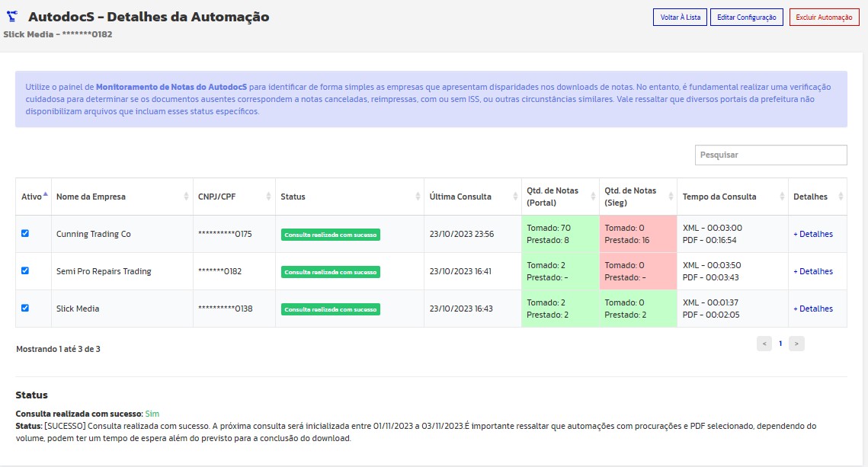Uncheck Ativo for Cunning Trading Co

pos(25,233)
